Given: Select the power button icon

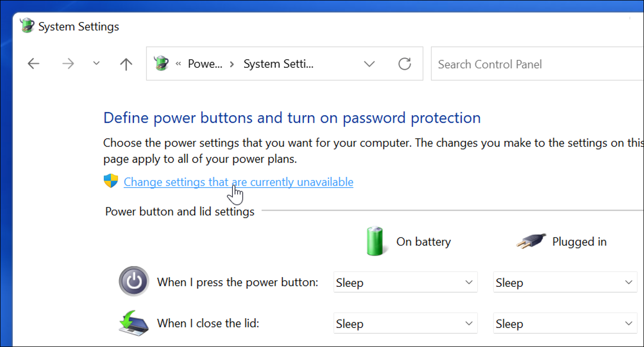Looking at the screenshot, I should tap(134, 282).
